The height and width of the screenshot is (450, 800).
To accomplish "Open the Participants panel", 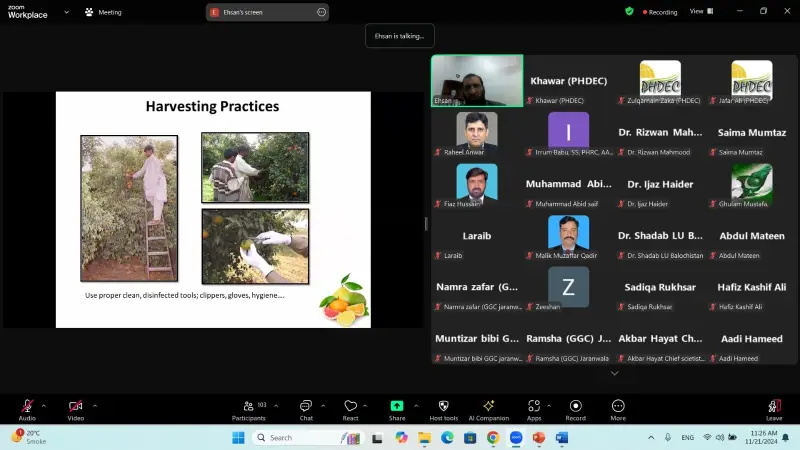I will 248,407.
